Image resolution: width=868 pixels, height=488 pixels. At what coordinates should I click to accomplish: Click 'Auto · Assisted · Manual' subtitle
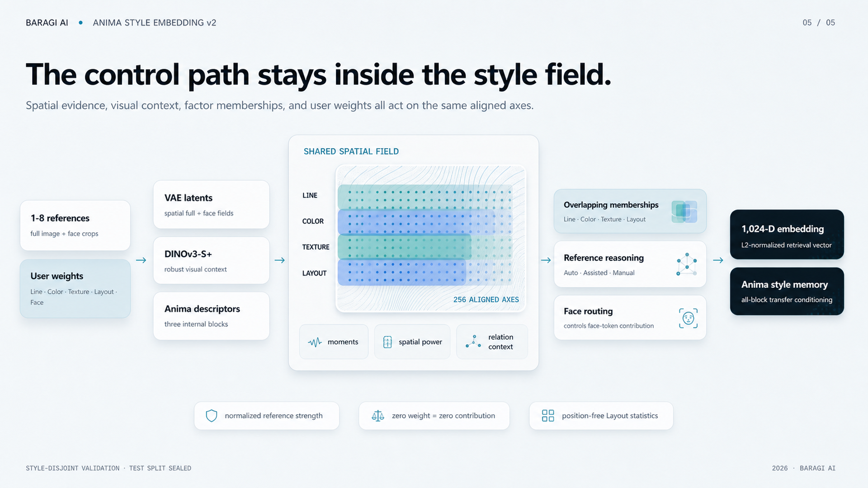click(599, 273)
